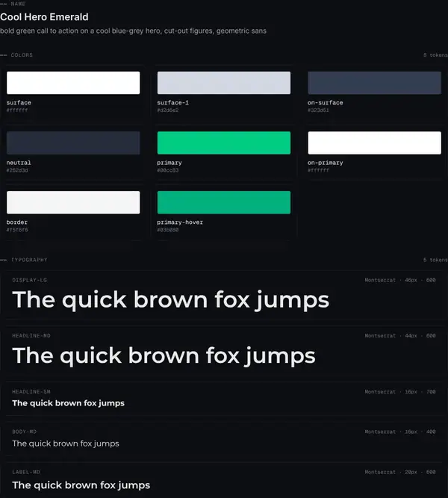The image size is (448, 498).
Task: Click the TYPOGRAPHY section heading
Action: pos(29,260)
